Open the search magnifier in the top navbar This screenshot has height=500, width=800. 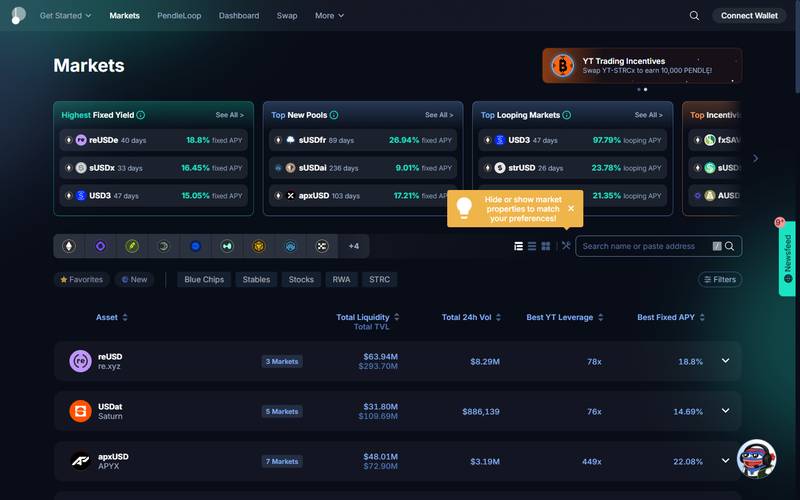coord(694,16)
